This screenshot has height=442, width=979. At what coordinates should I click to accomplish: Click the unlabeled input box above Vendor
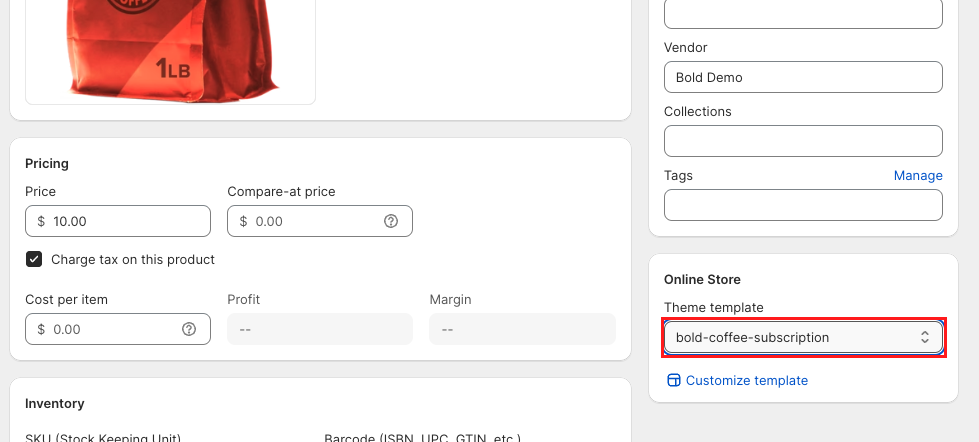[x=802, y=13]
